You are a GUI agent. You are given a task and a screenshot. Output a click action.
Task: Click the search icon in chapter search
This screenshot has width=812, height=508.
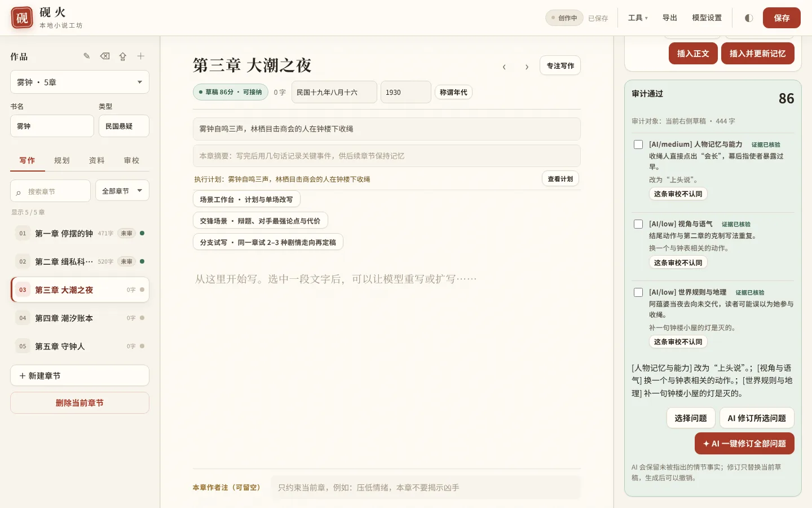tap(19, 192)
